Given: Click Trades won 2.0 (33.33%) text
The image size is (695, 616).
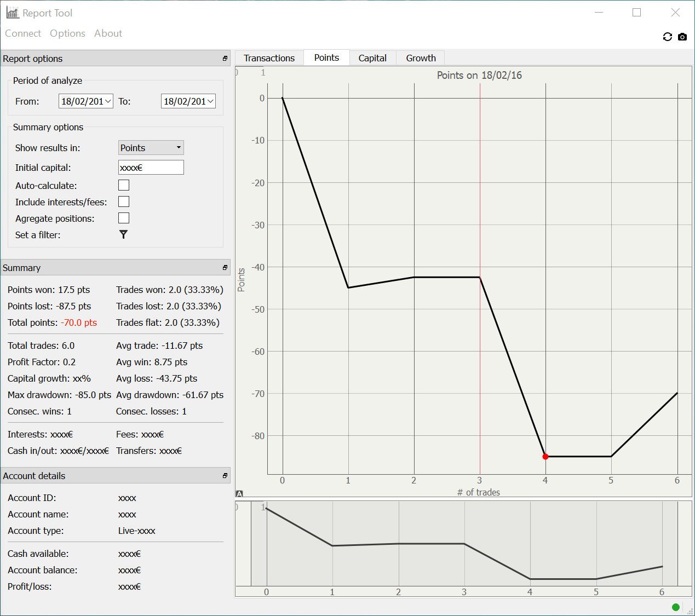Looking at the screenshot, I should coord(170,290).
